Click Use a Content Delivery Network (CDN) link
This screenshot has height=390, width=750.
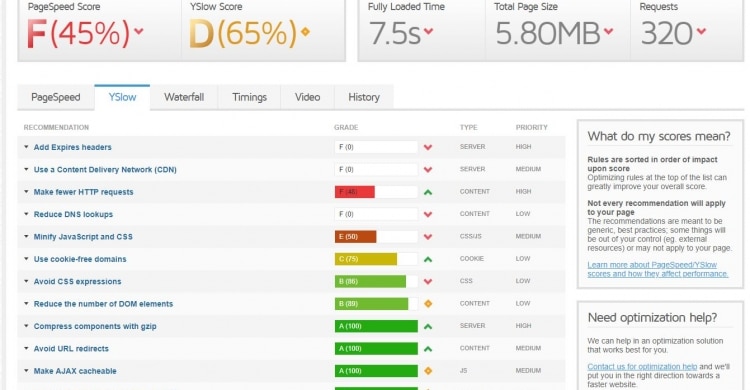(105, 170)
